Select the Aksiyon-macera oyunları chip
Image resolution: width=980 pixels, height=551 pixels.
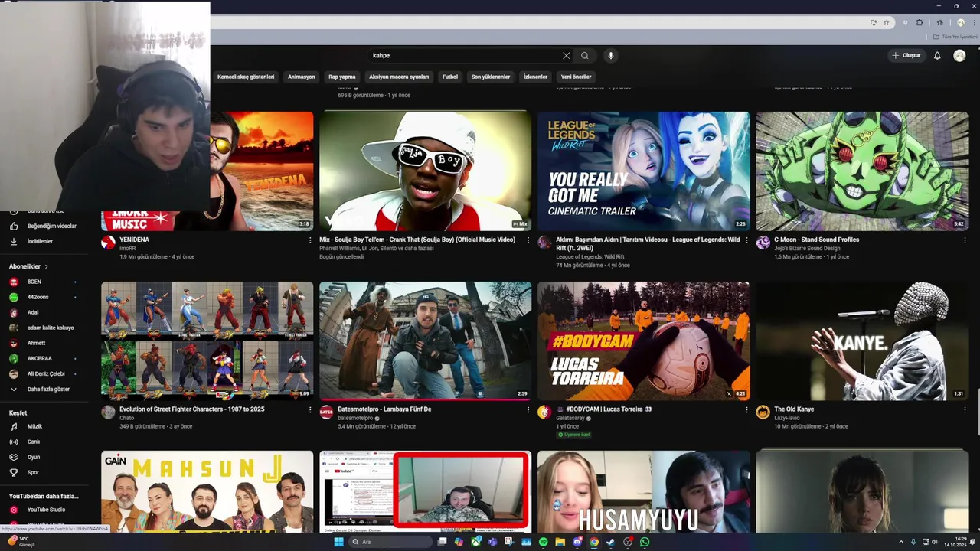click(399, 77)
